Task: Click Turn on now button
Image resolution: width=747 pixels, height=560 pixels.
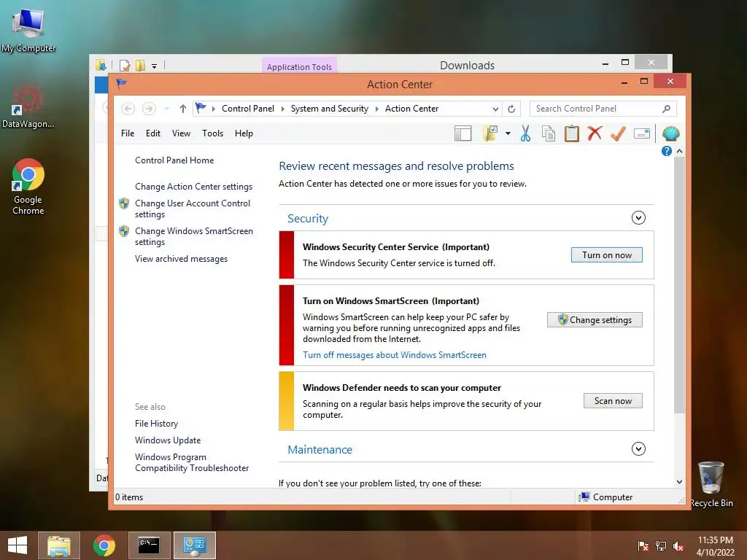Action: 606,255
